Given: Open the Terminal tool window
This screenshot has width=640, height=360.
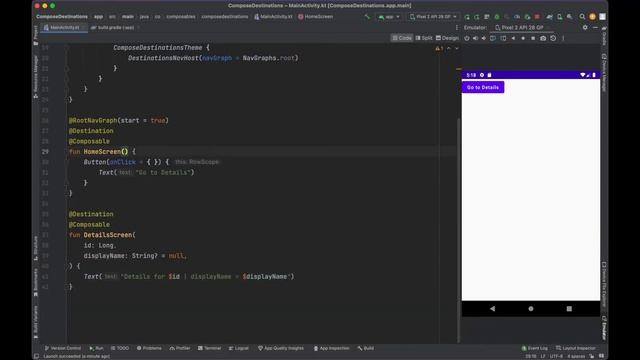Looking at the screenshot, I should pyautogui.click(x=209, y=348).
